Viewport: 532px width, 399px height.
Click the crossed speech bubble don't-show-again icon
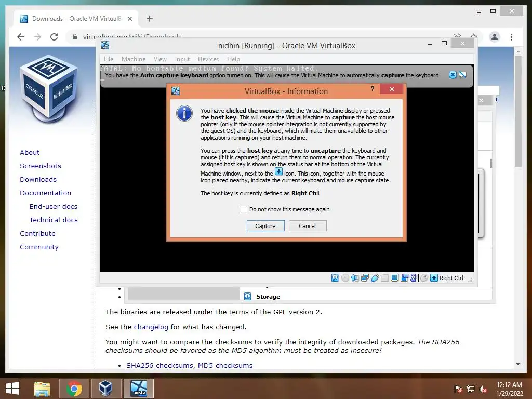pyautogui.click(x=463, y=75)
